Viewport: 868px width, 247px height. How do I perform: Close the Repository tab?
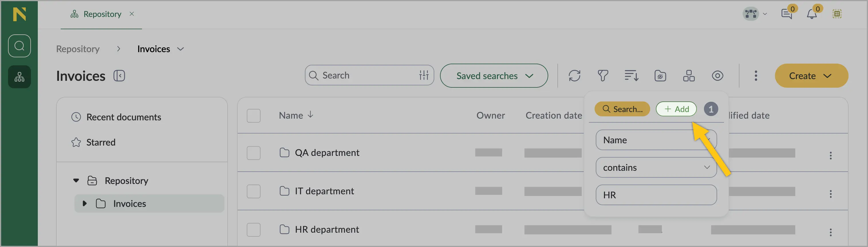tap(132, 14)
